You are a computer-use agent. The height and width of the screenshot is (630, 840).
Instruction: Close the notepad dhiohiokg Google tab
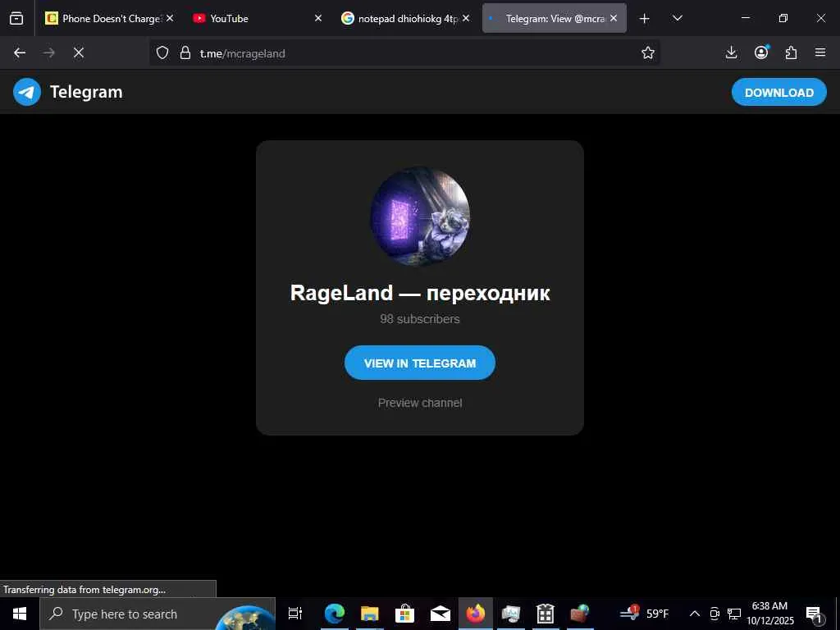coord(466,18)
